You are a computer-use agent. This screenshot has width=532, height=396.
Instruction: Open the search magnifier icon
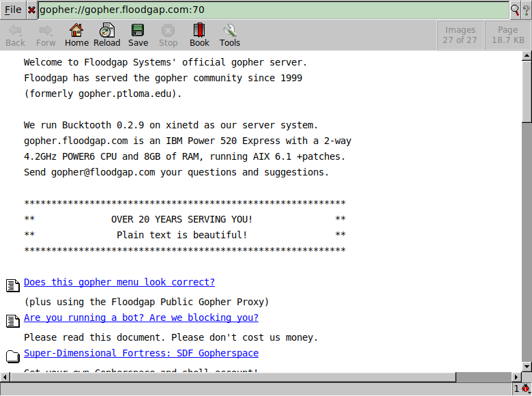[515, 10]
